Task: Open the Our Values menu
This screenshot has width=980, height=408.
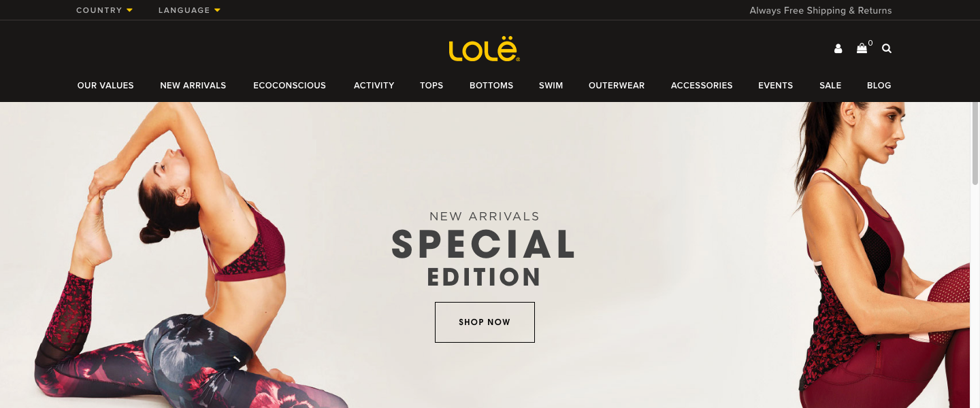Action: point(105,86)
